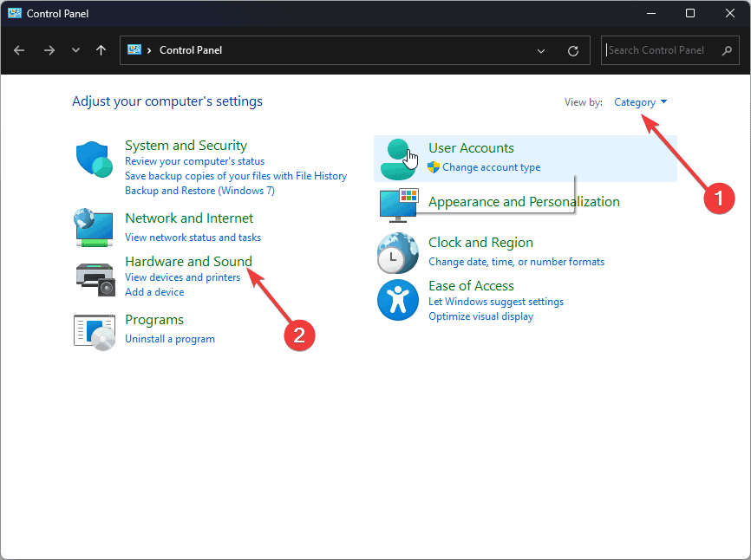This screenshot has width=751, height=560.
Task: Select Optimize visual display
Action: coord(480,316)
